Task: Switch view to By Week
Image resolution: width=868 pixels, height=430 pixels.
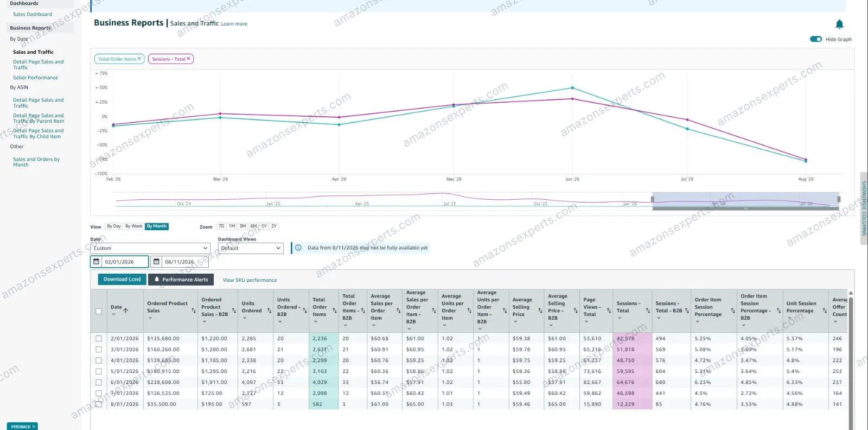Action: (134, 226)
